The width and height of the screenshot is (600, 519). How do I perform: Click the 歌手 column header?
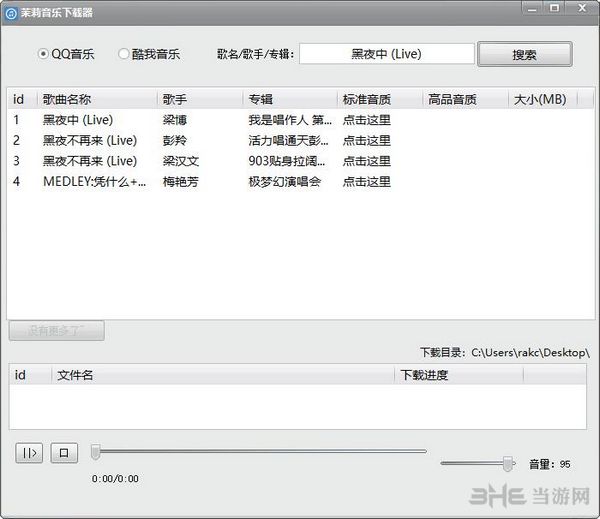[x=200, y=100]
